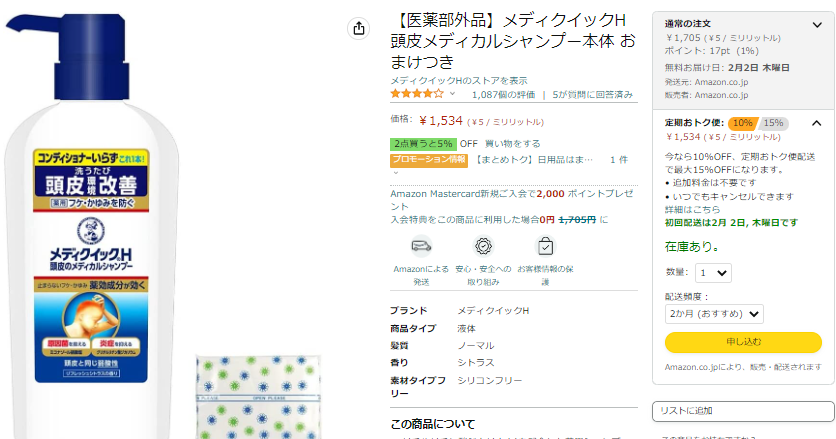Click the 2点買うと5% green badge
The image size is (836, 439).
[423, 143]
